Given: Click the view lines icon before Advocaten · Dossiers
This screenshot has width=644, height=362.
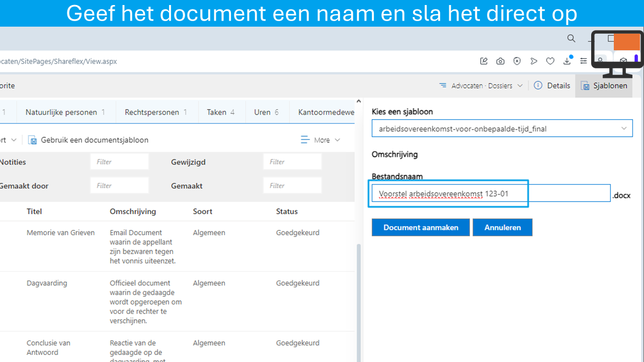Looking at the screenshot, I should pos(443,85).
